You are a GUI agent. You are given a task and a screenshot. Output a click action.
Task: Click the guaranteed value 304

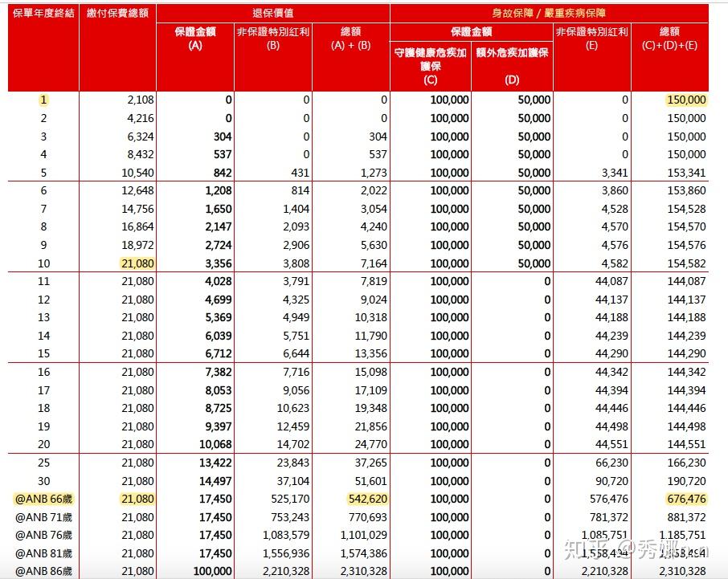pyautogui.click(x=223, y=137)
